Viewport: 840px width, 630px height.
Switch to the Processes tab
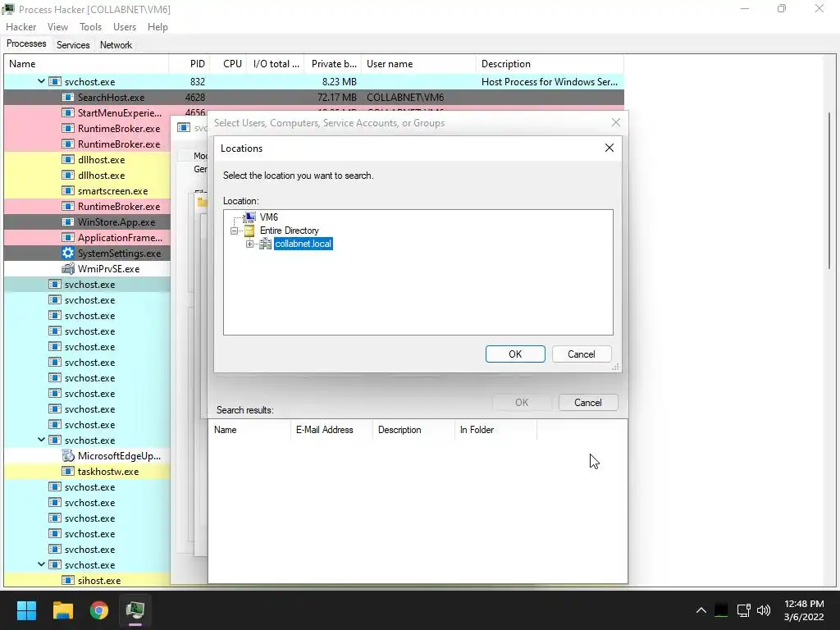pos(26,44)
